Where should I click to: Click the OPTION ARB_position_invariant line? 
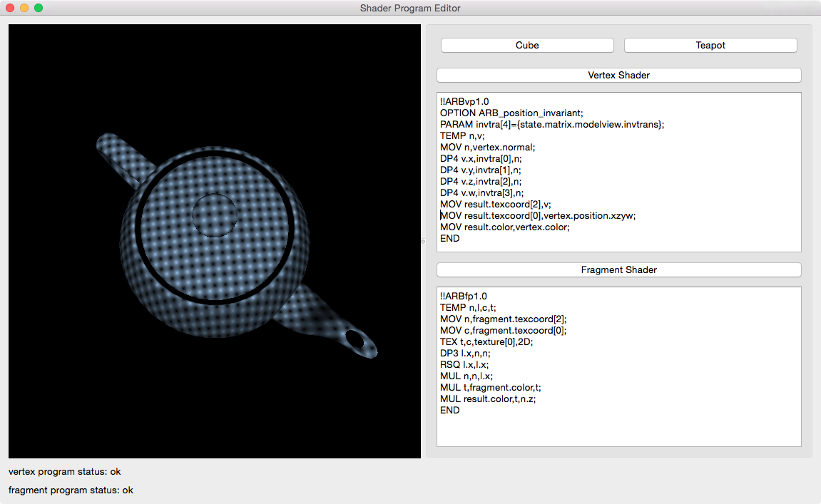(x=511, y=113)
